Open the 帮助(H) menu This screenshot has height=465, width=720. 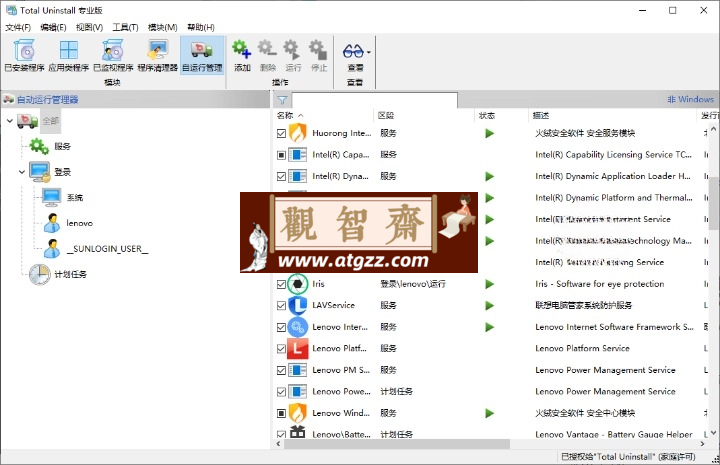coord(201,28)
